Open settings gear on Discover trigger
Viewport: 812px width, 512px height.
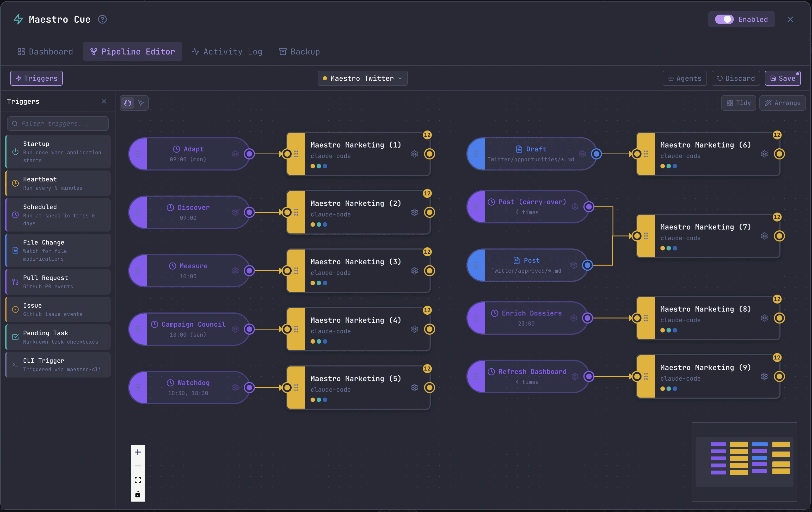[235, 212]
